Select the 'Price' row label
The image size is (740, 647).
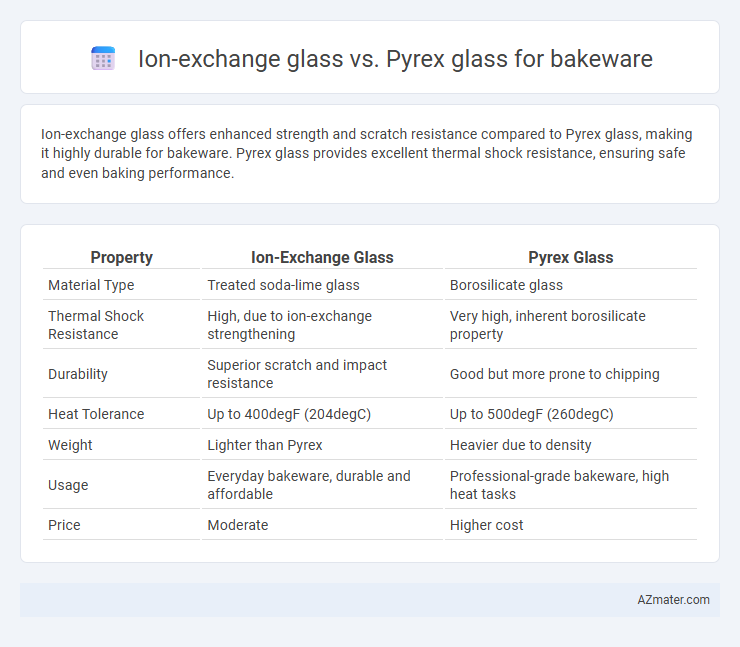(x=64, y=525)
